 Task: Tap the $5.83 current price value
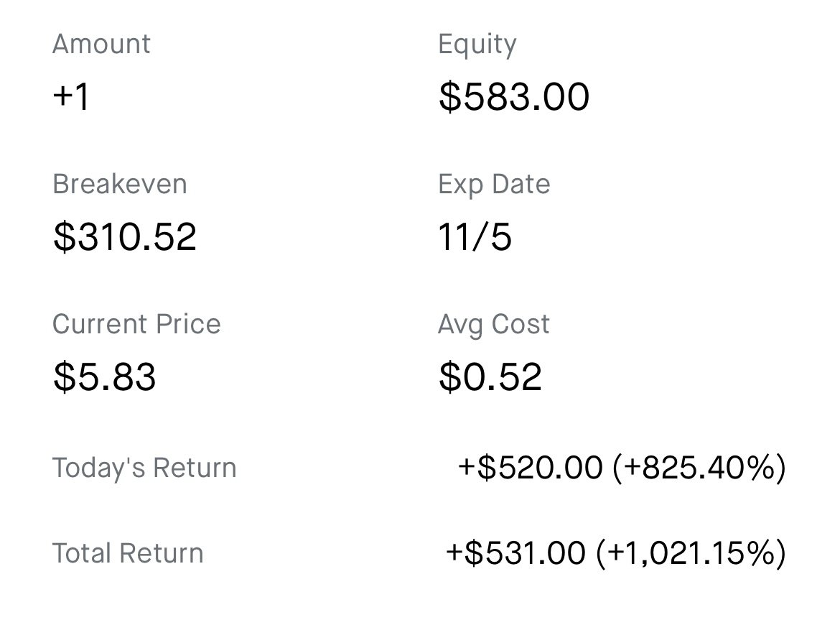pyautogui.click(x=105, y=376)
